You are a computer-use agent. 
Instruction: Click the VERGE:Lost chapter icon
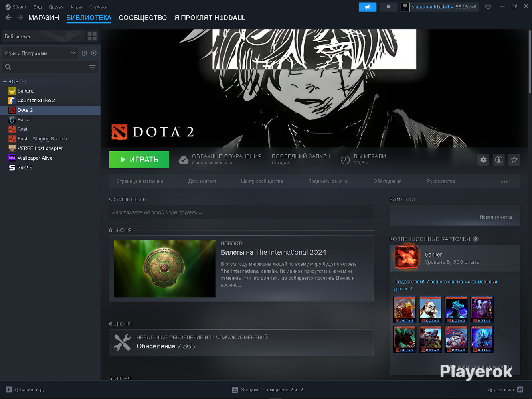click(x=12, y=148)
